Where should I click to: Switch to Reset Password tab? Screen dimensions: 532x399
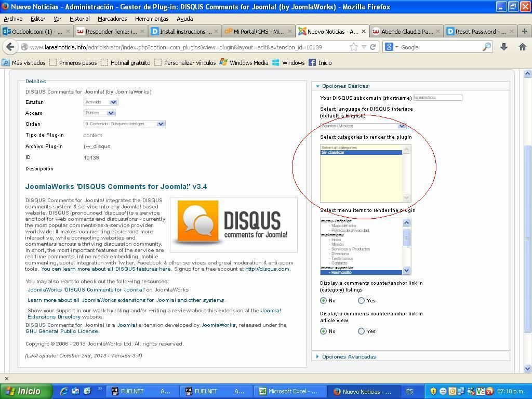click(480, 32)
